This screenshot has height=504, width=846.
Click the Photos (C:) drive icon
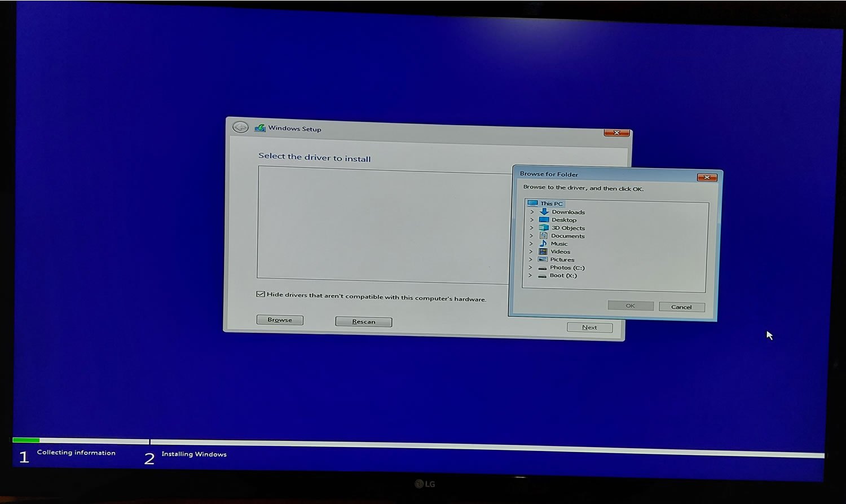[543, 268]
